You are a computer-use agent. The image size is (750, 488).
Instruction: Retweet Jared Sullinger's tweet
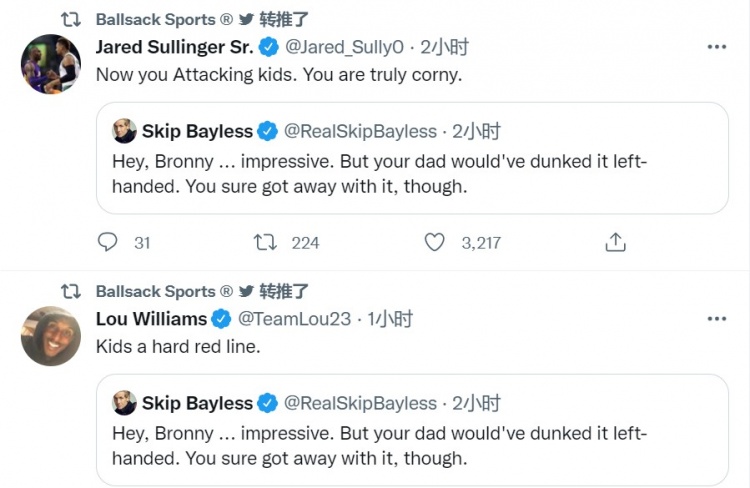(265, 242)
